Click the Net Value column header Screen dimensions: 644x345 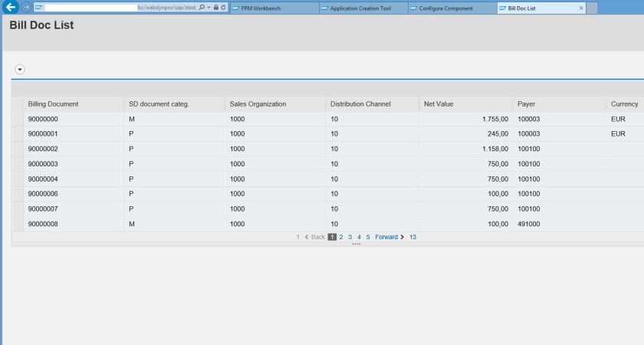[x=440, y=104]
